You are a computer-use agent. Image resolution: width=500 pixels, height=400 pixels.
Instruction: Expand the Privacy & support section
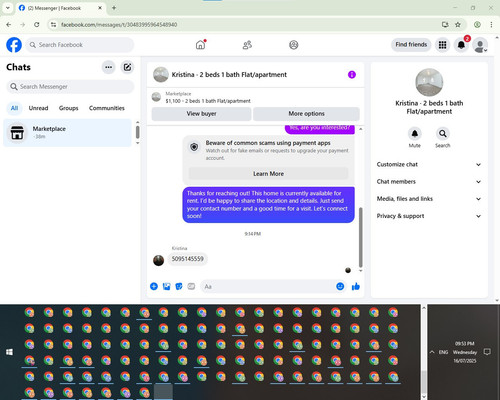pyautogui.click(x=429, y=216)
